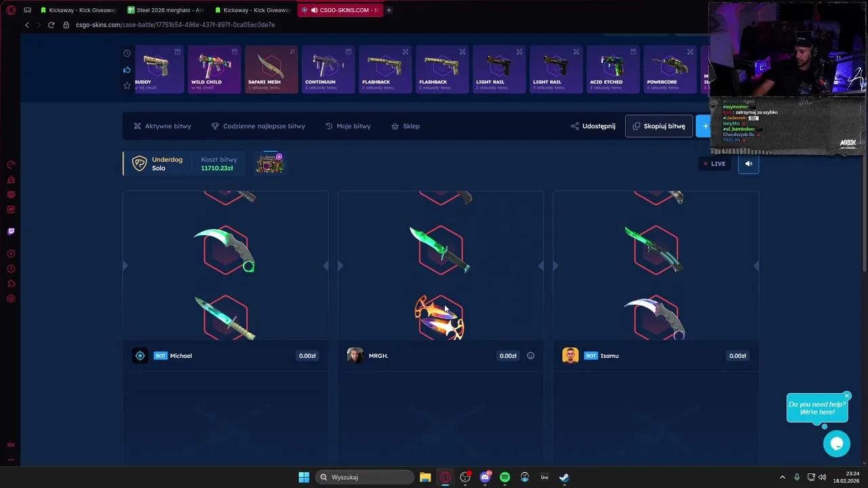
Task: Dismiss the 'Do you need help?' popup
Action: click(x=846, y=396)
